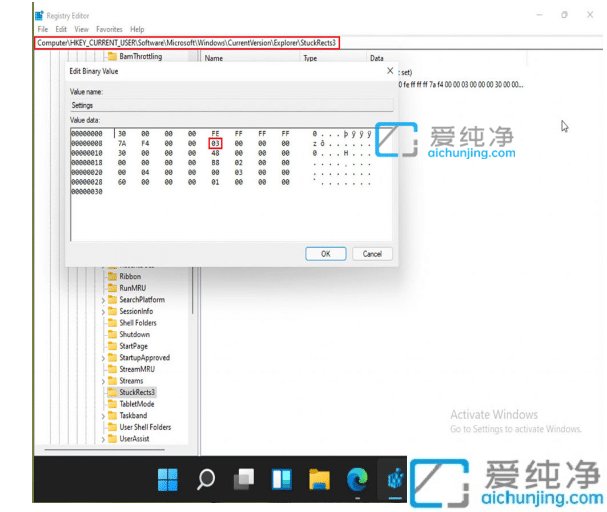The image size is (607, 512).
Task: Expand the StartupApproved key
Action: click(x=103, y=358)
